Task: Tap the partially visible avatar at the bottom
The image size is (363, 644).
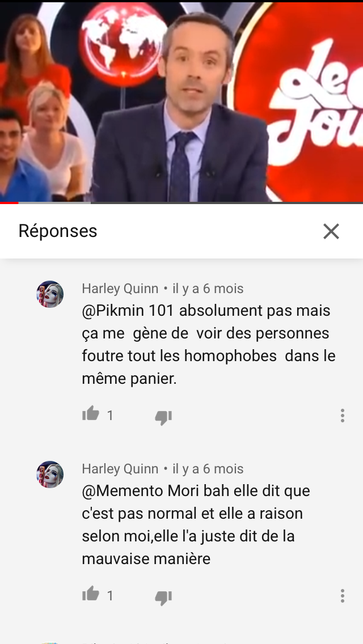Action: coord(50,642)
